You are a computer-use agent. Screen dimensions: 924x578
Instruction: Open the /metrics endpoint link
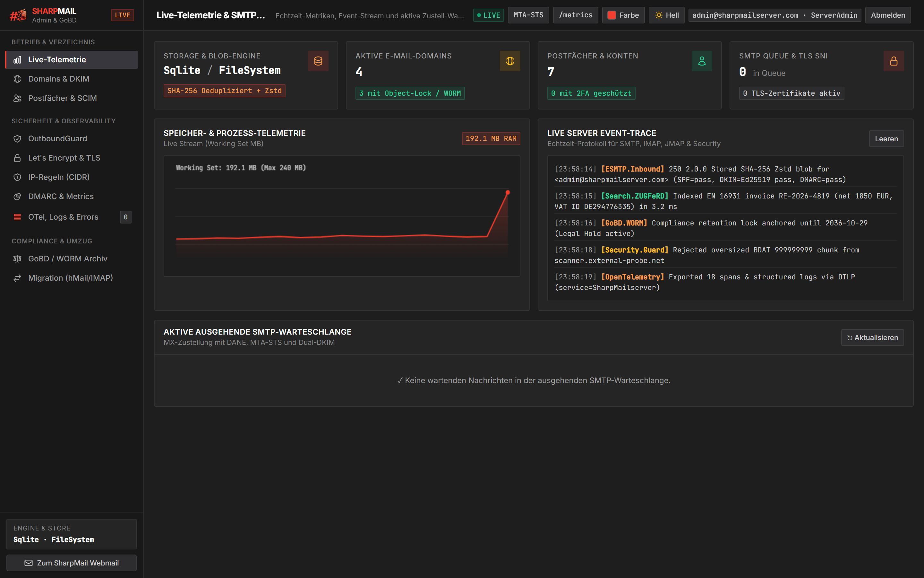click(575, 15)
